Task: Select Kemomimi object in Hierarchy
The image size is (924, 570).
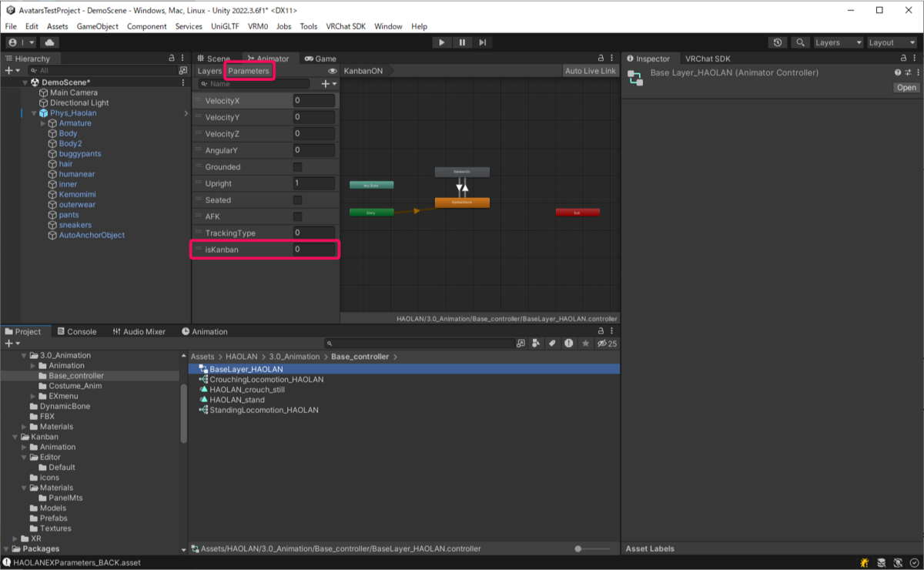Action: pos(76,194)
